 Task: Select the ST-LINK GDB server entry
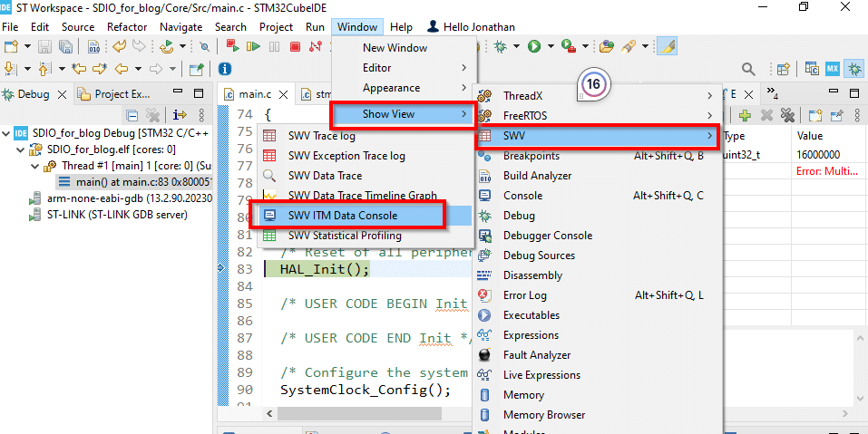(x=109, y=215)
